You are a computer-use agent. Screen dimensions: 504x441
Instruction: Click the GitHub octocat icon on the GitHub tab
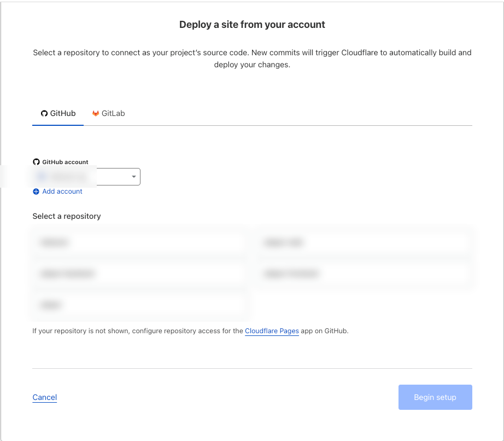point(44,113)
